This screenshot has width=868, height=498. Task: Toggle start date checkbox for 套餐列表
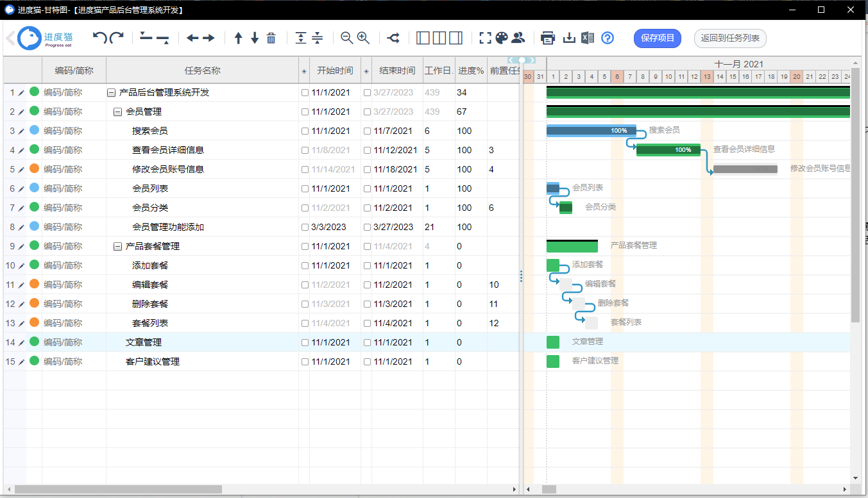[x=305, y=323]
